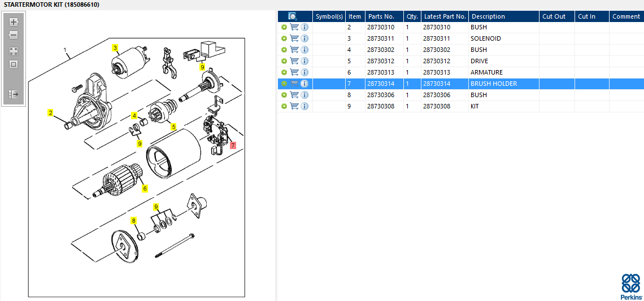644x301 pixels.
Task: Add DRIVE 28730312 to shopping cart
Action: (x=294, y=61)
